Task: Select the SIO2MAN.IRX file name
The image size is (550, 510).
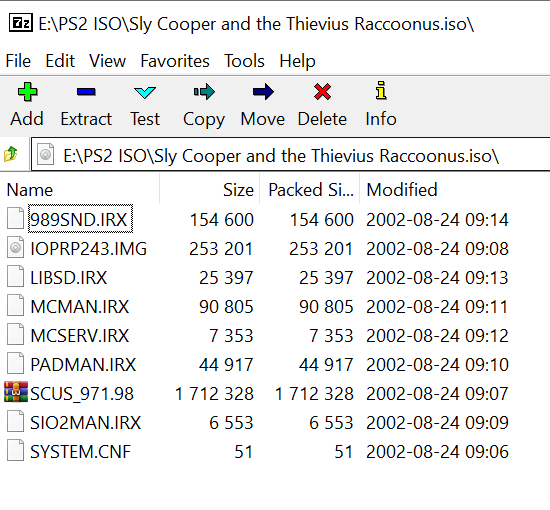Action: tap(86, 423)
